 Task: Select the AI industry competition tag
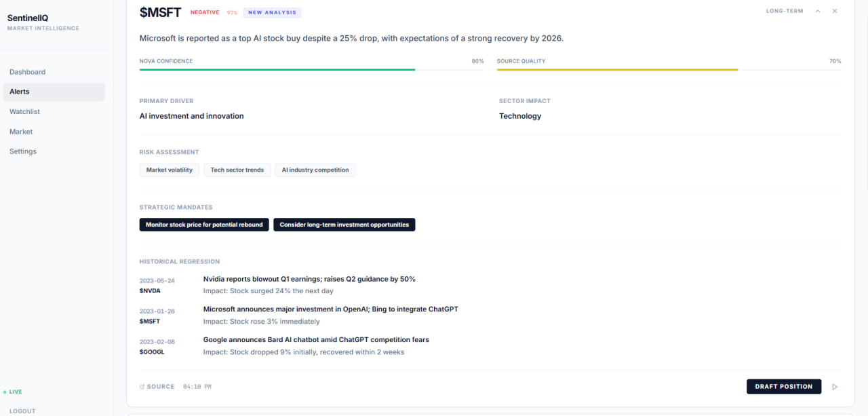click(x=315, y=170)
